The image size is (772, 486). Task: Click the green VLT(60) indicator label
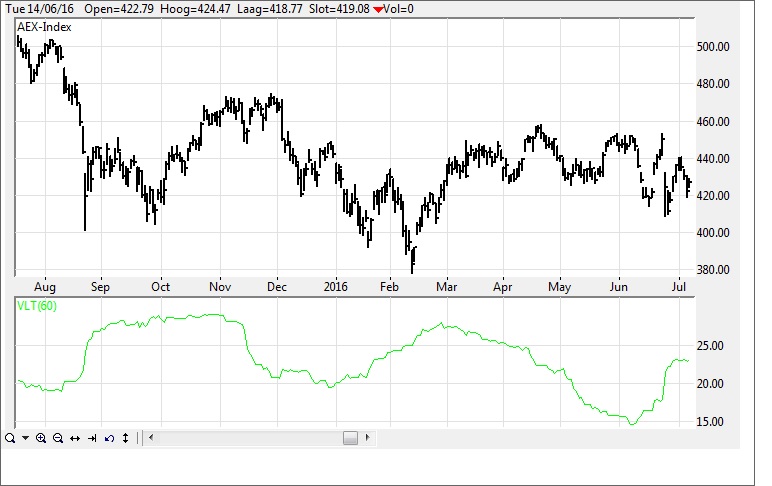pyautogui.click(x=36, y=305)
